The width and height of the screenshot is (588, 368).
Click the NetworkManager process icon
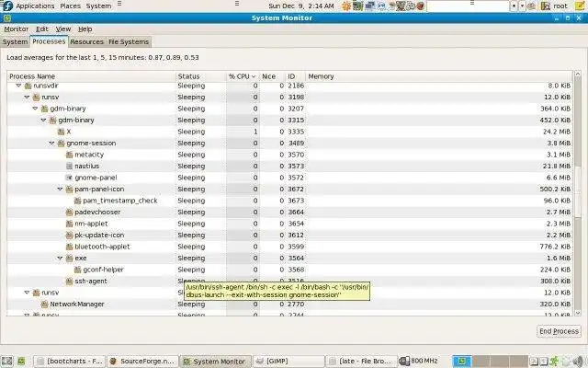pos(45,305)
